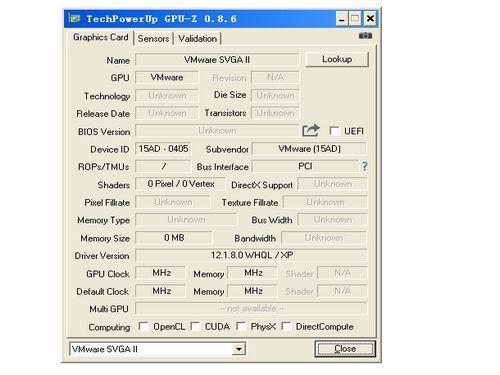
Task: Click the GPU field showing VMware
Action: click(x=167, y=77)
